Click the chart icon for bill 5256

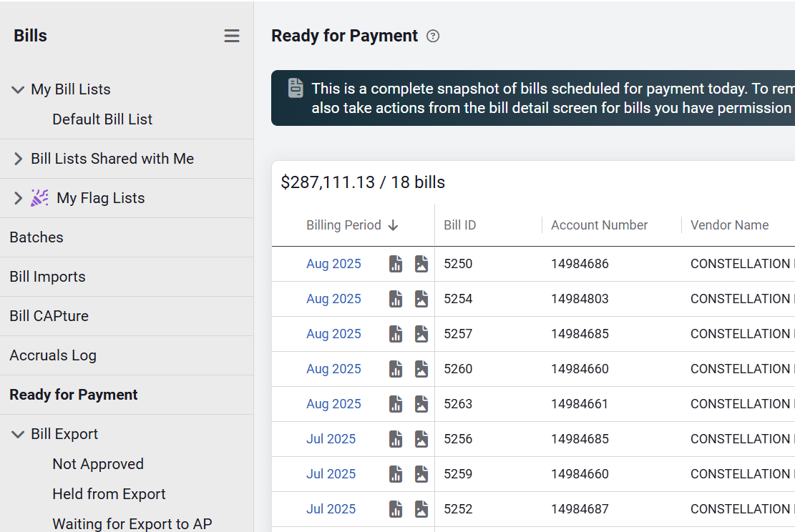coord(396,439)
